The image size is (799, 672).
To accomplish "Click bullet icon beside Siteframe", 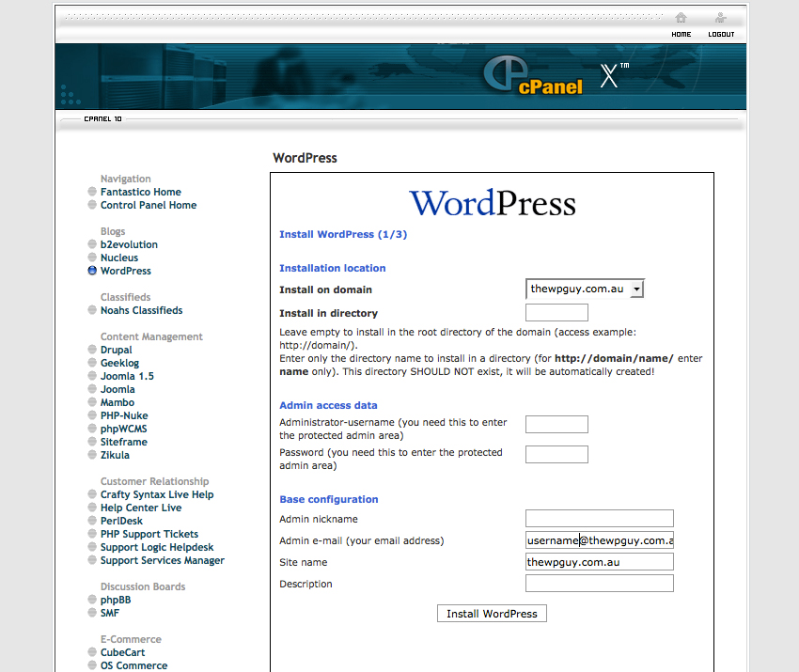I will (x=92, y=442).
